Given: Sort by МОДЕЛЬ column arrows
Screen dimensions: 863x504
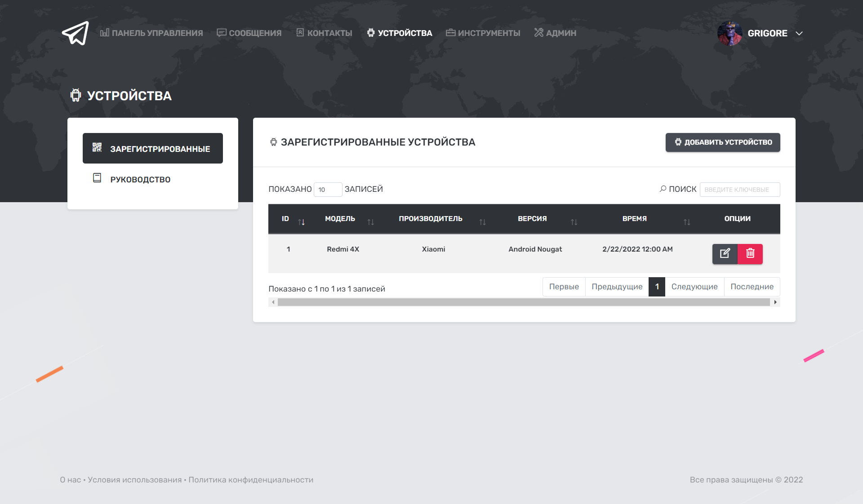Looking at the screenshot, I should pyautogui.click(x=370, y=222).
